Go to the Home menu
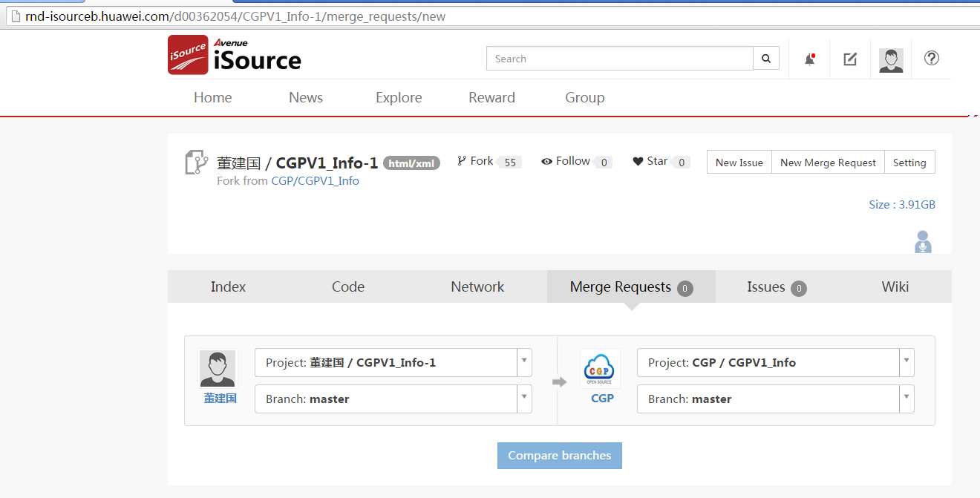The height and width of the screenshot is (498, 980). pyautogui.click(x=213, y=97)
